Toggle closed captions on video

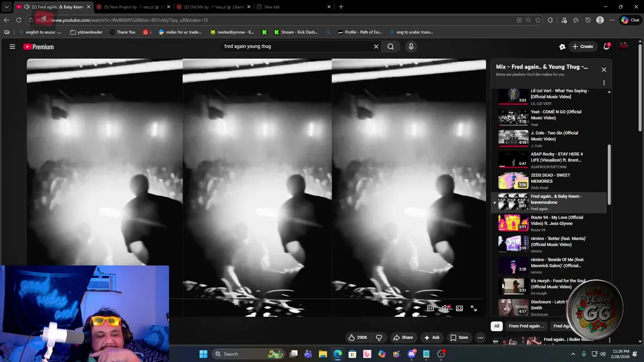[x=431, y=308]
